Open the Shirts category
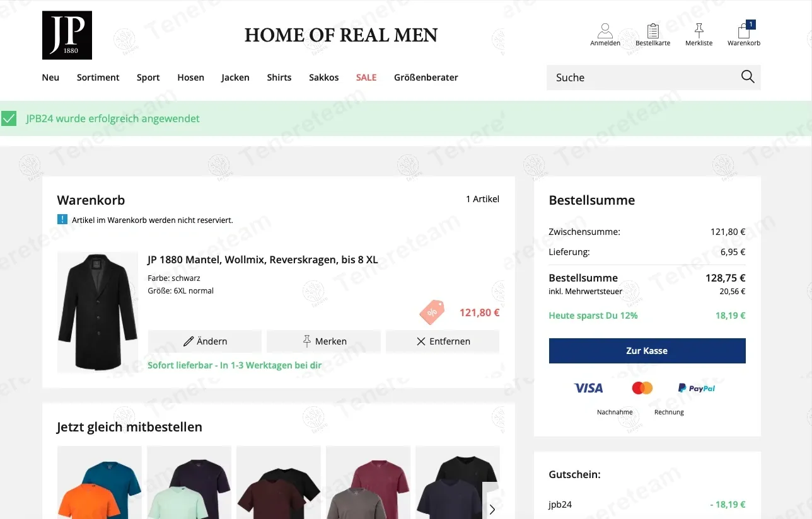 279,77
